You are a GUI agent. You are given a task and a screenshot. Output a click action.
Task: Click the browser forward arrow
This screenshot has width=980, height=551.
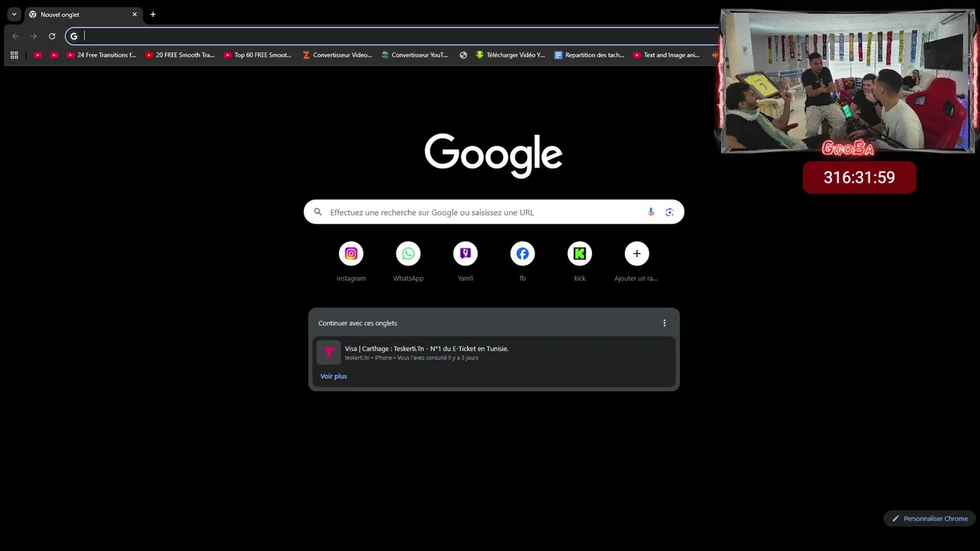click(x=34, y=36)
